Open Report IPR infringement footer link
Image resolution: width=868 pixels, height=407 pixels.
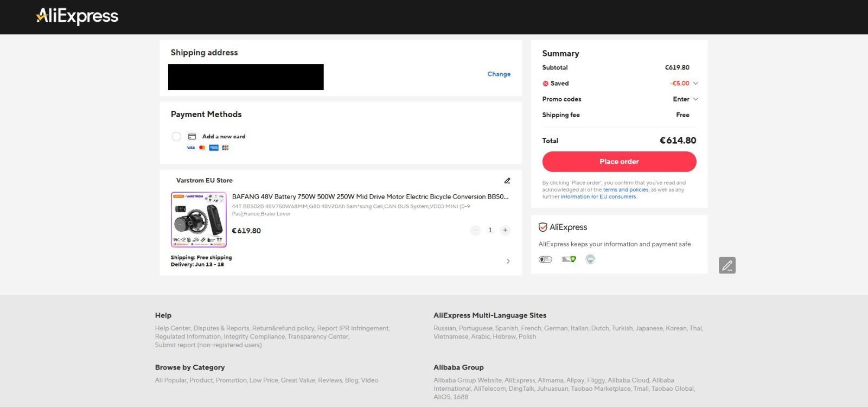coord(353,328)
